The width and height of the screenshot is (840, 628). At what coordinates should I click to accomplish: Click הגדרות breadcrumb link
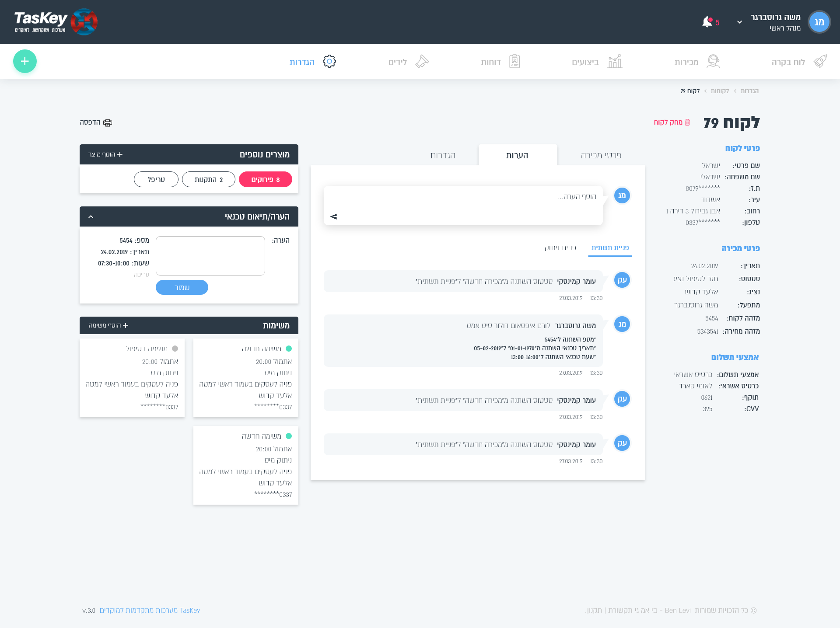(x=749, y=91)
